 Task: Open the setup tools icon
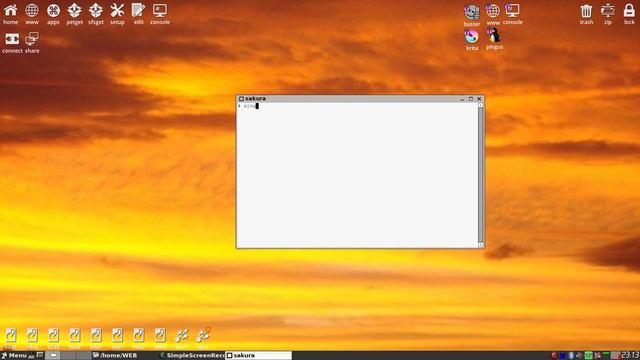[117, 14]
